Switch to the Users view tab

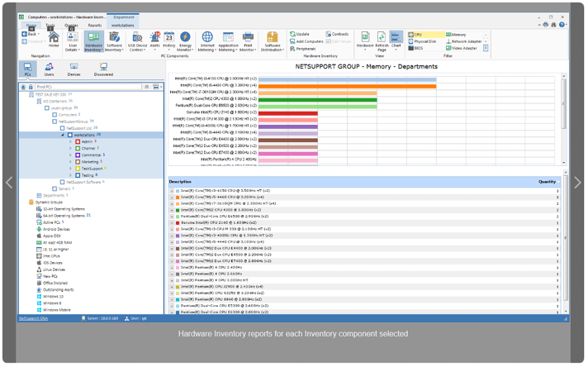50,69
